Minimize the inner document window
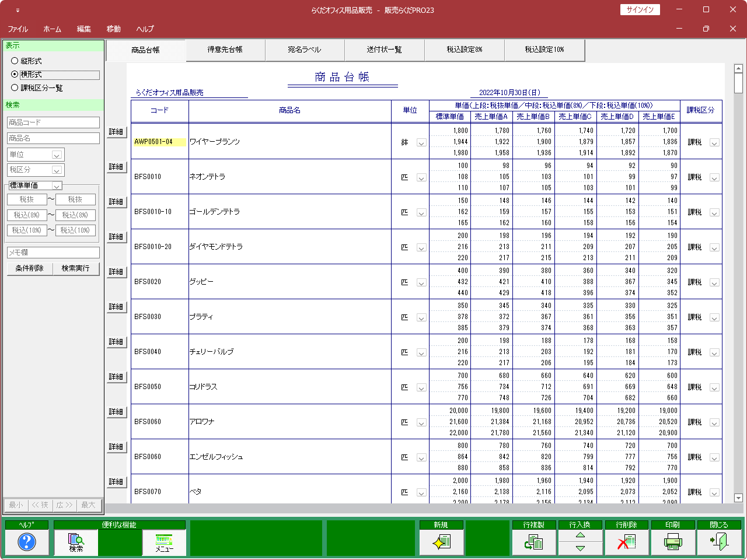 click(x=679, y=29)
